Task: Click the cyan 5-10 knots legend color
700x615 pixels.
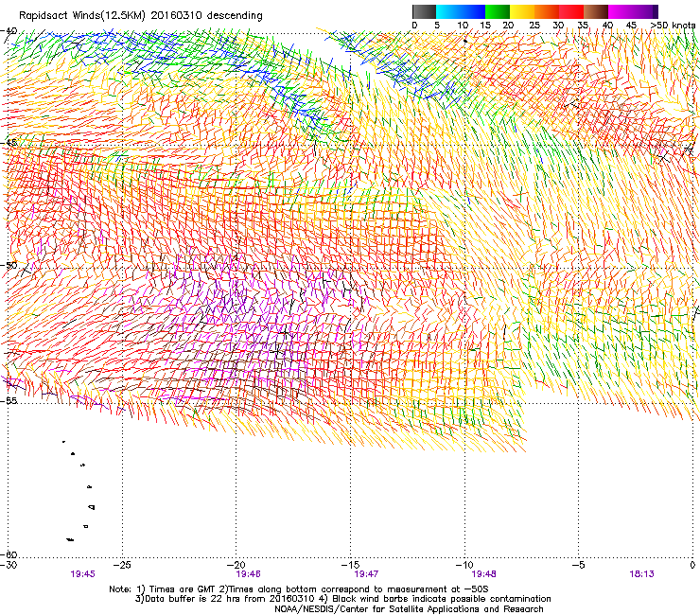Action: click(448, 11)
